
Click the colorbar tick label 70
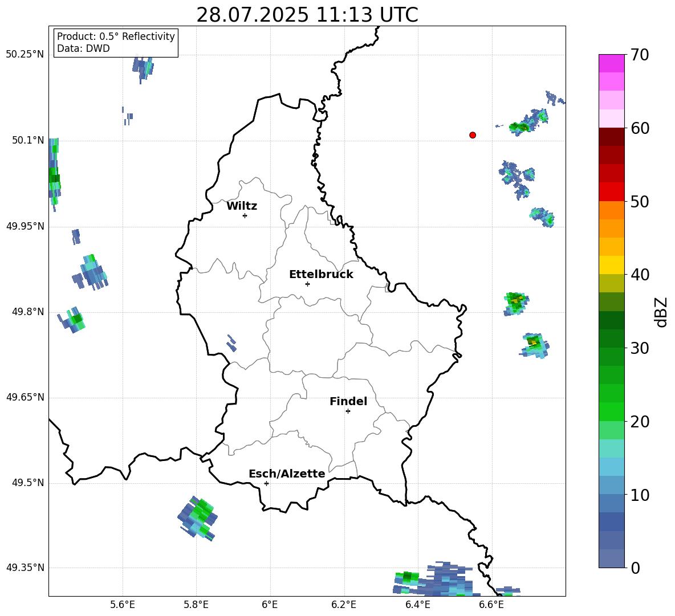[x=640, y=55]
